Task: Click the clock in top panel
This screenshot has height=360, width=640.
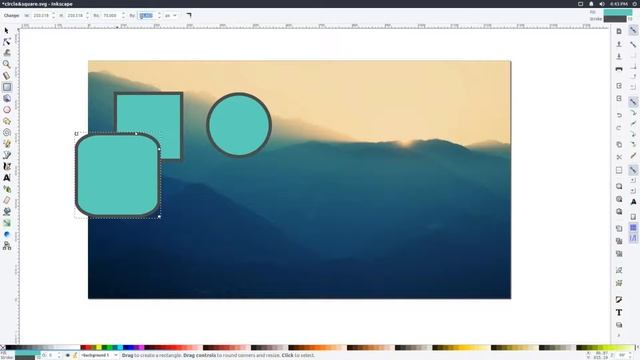Action: click(x=619, y=4)
